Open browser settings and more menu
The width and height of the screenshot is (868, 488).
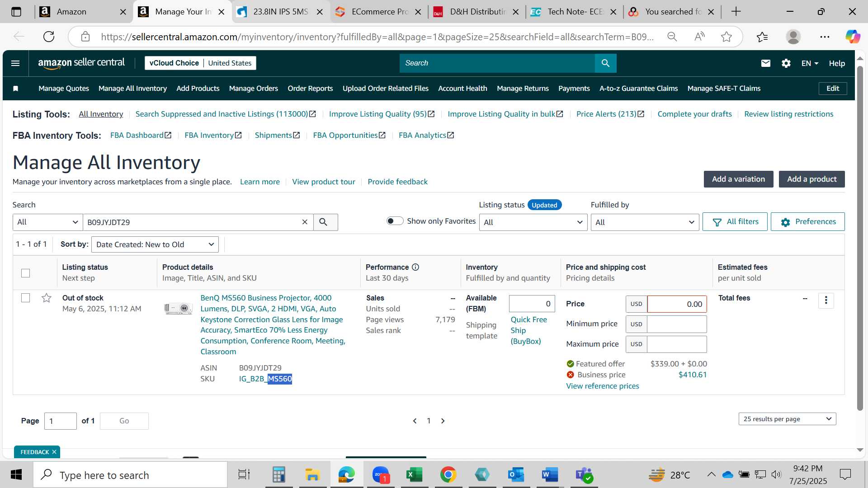pyautogui.click(x=825, y=37)
